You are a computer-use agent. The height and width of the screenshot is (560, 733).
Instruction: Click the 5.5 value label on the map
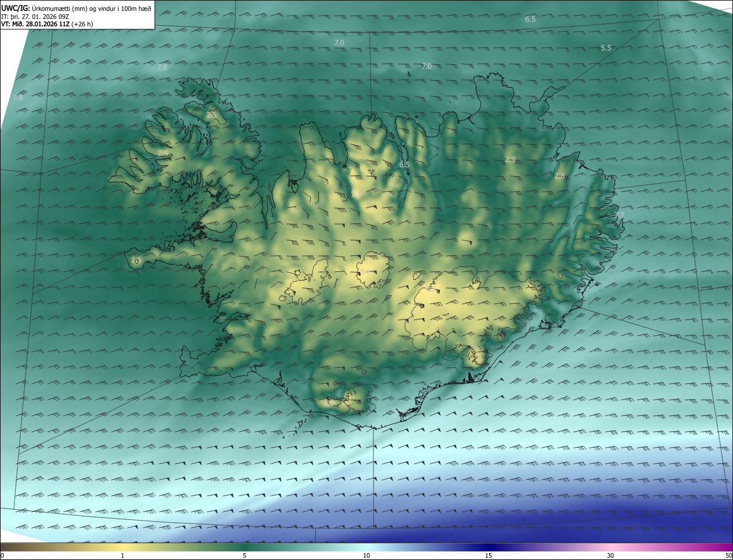point(606,48)
